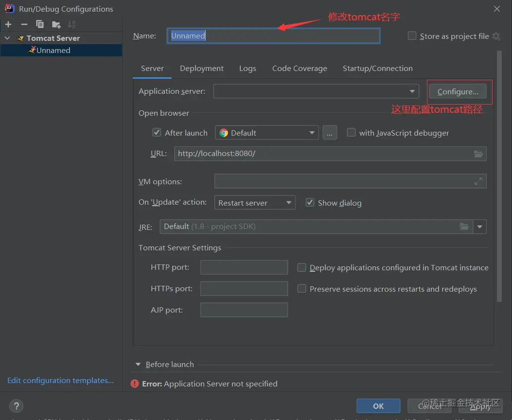Image resolution: width=512 pixels, height=420 pixels.
Task: Expand the VM options field editor
Action: (478, 181)
